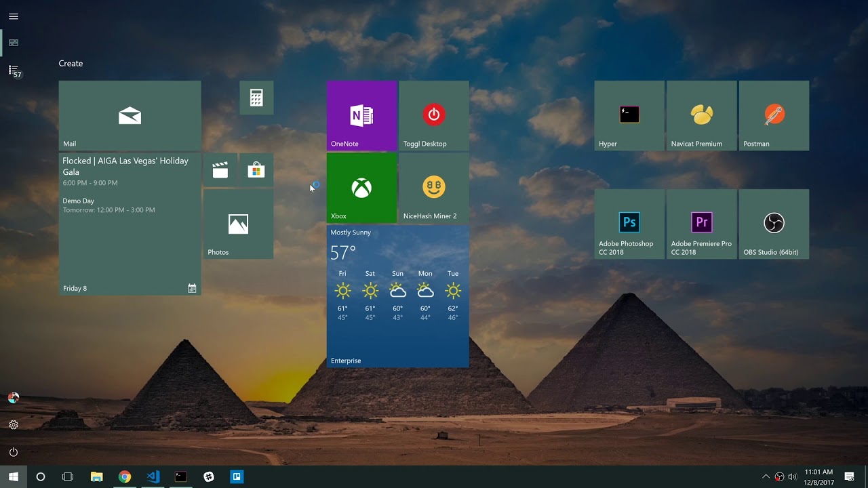Click the Tue forecast column

[453, 297]
